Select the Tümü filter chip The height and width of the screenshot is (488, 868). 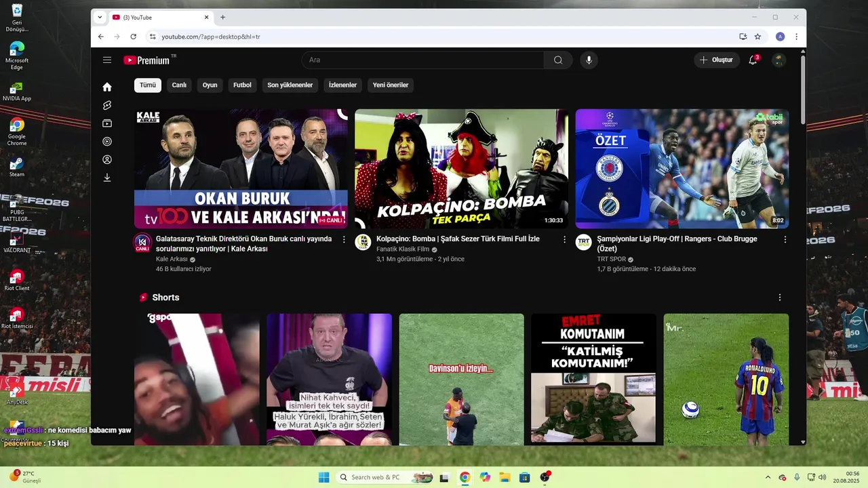pos(148,85)
